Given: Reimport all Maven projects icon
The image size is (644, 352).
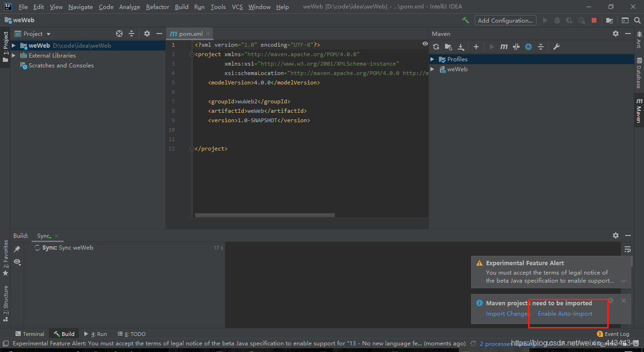Looking at the screenshot, I should coord(436,47).
